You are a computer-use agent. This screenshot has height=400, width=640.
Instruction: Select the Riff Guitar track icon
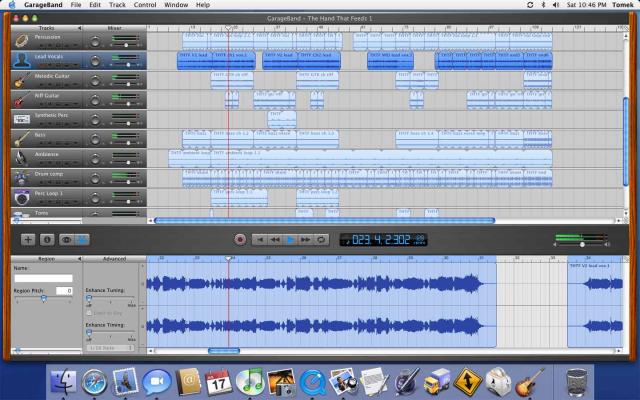pos(21,100)
